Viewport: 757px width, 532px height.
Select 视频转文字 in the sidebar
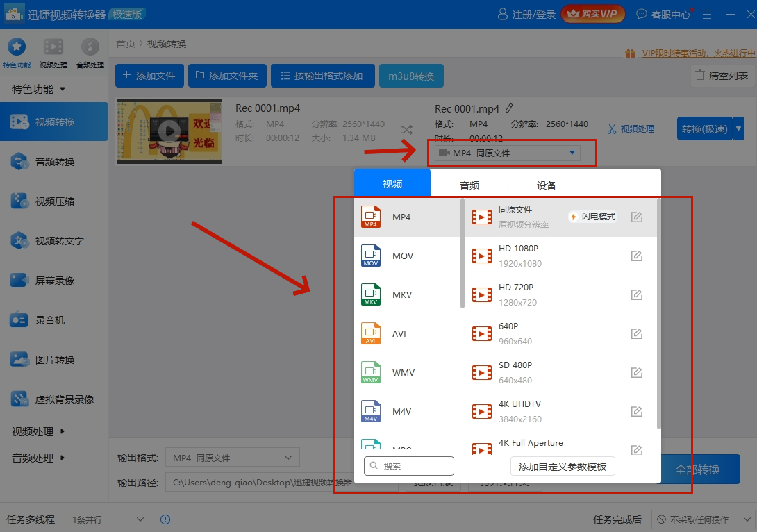point(54,241)
